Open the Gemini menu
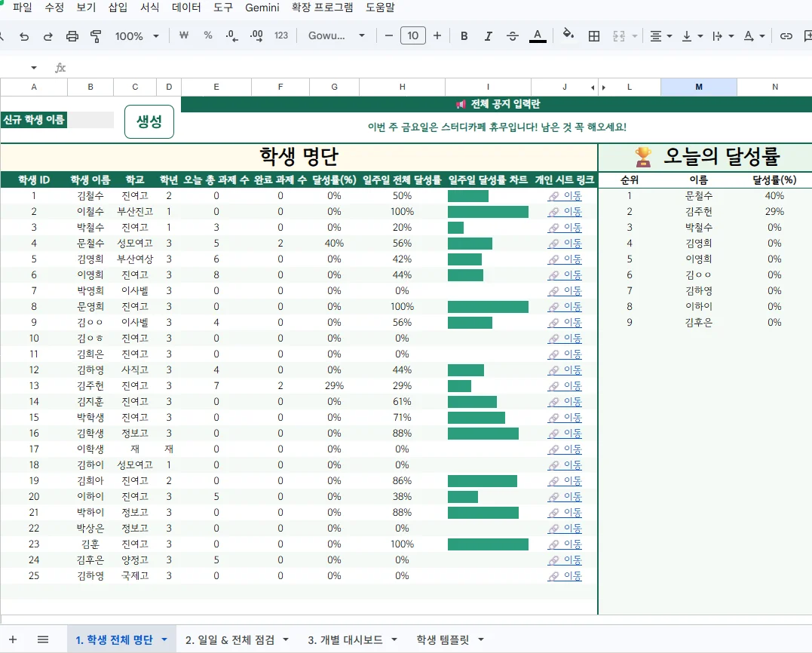 coord(262,8)
